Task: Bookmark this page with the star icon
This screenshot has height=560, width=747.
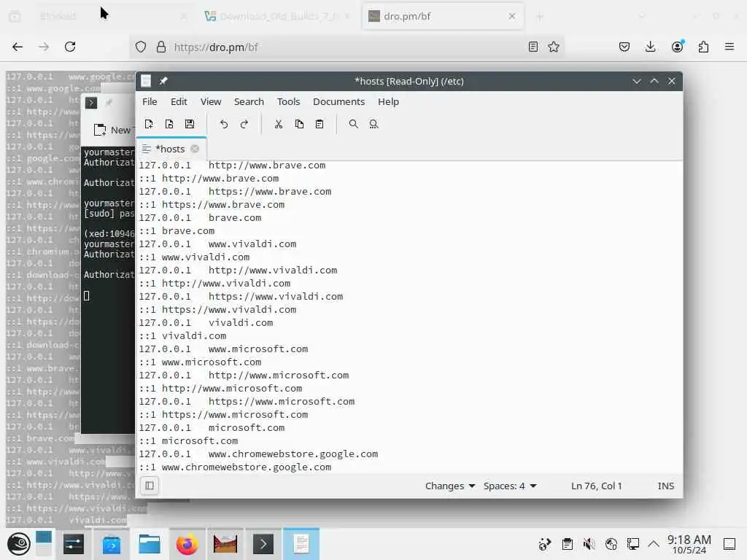Action: point(554,47)
